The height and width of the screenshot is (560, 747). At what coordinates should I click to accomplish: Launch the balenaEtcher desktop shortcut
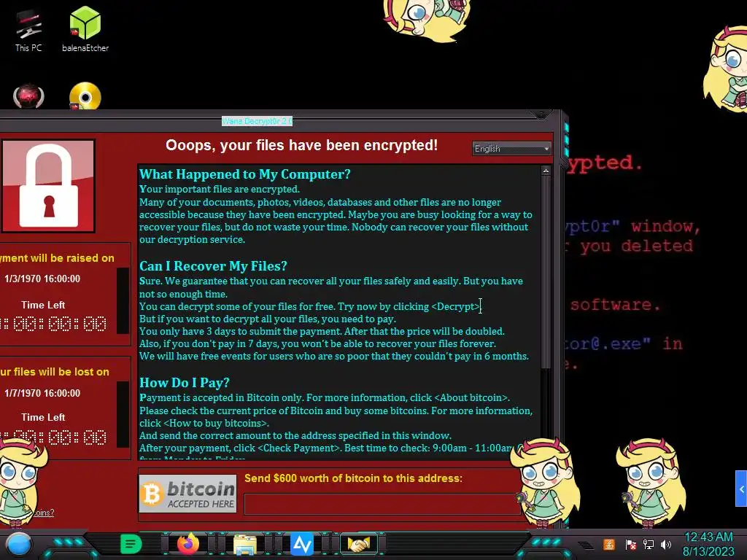[x=85, y=29]
